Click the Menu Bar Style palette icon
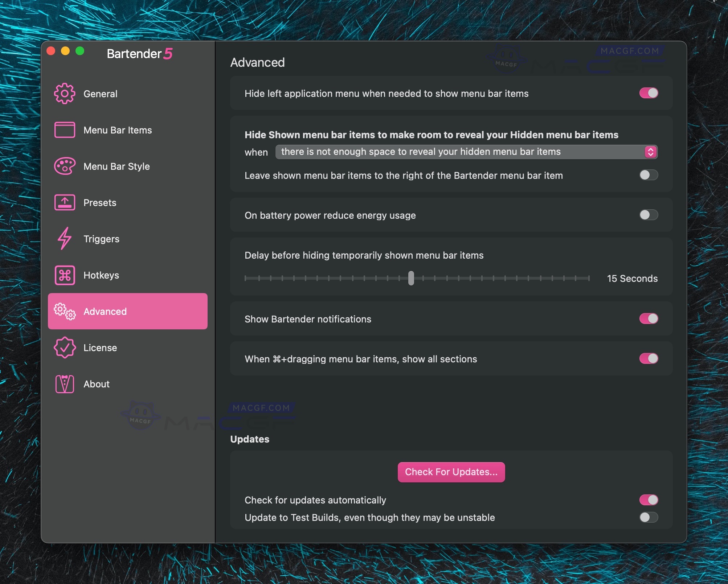 point(65,166)
